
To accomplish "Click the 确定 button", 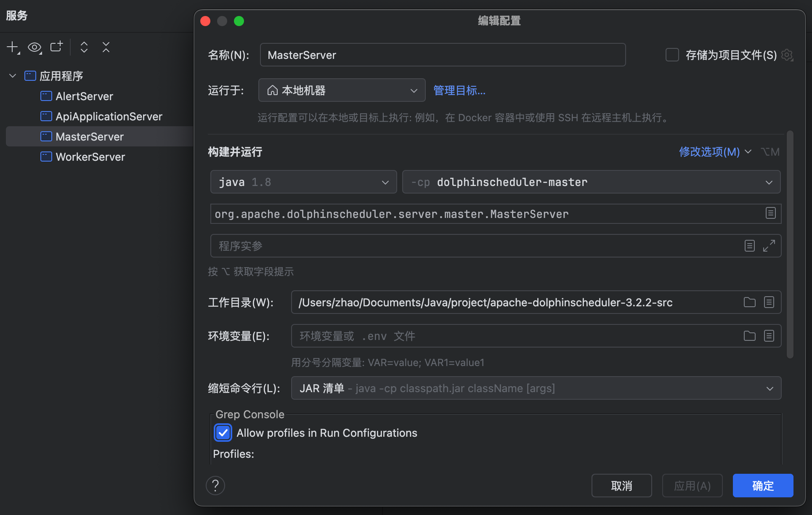I will [763, 486].
